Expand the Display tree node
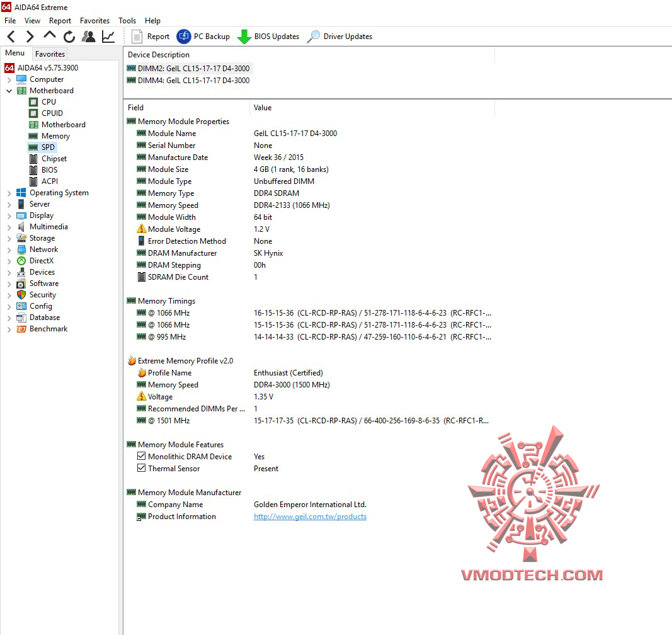The image size is (672, 635). coord(9,216)
